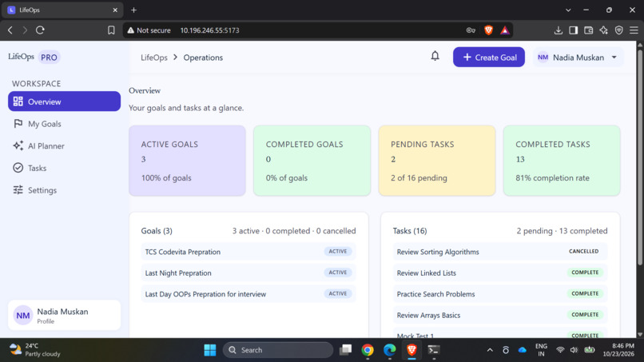
Task: Open the Review Linked Lists task
Action: click(x=500, y=272)
